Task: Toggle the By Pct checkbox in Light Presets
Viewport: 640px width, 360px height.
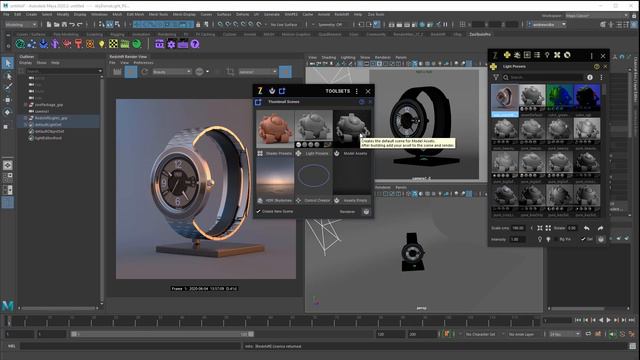Action: coord(556,239)
